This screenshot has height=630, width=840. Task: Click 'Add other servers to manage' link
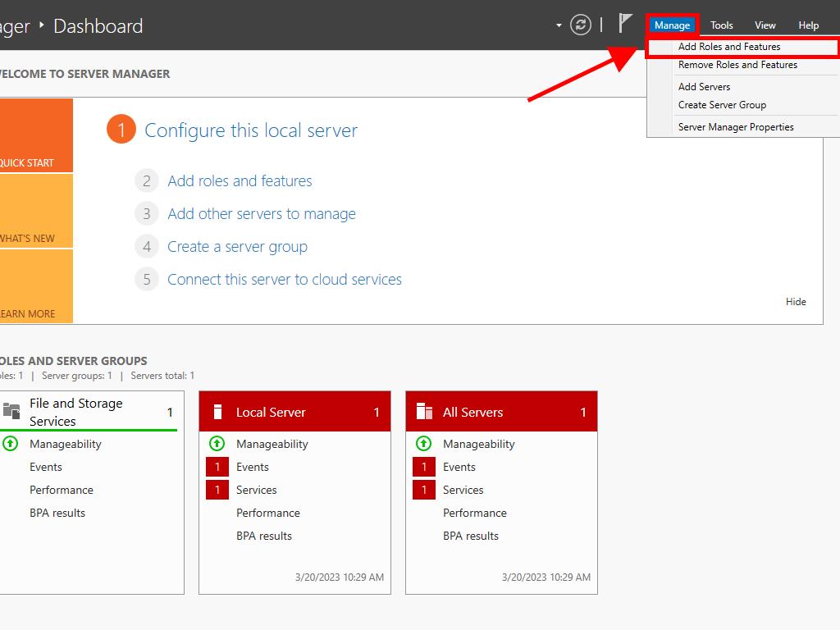[262, 214]
